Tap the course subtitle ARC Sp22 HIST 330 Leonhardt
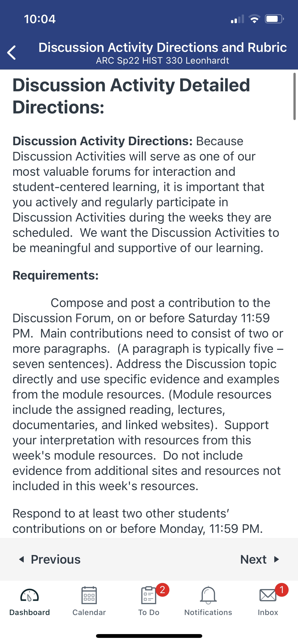298x644 pixels. point(162,61)
